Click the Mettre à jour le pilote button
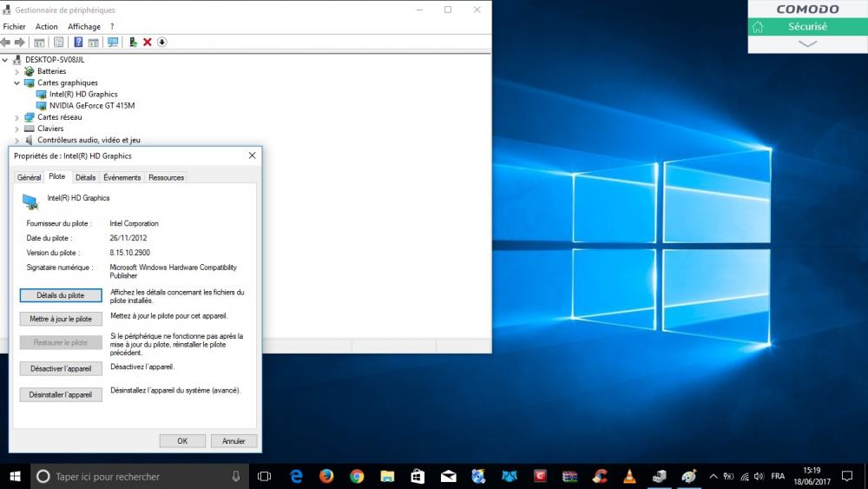The height and width of the screenshot is (489, 868). coord(61,319)
